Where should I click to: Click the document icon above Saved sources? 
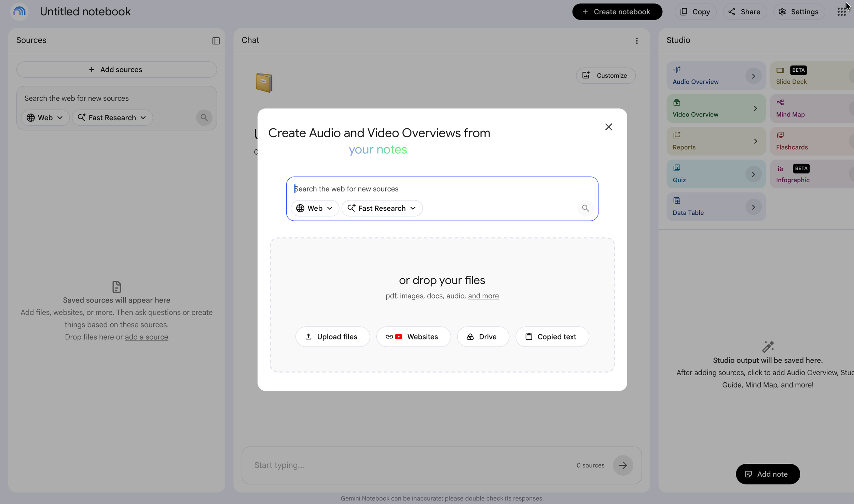pos(116,287)
